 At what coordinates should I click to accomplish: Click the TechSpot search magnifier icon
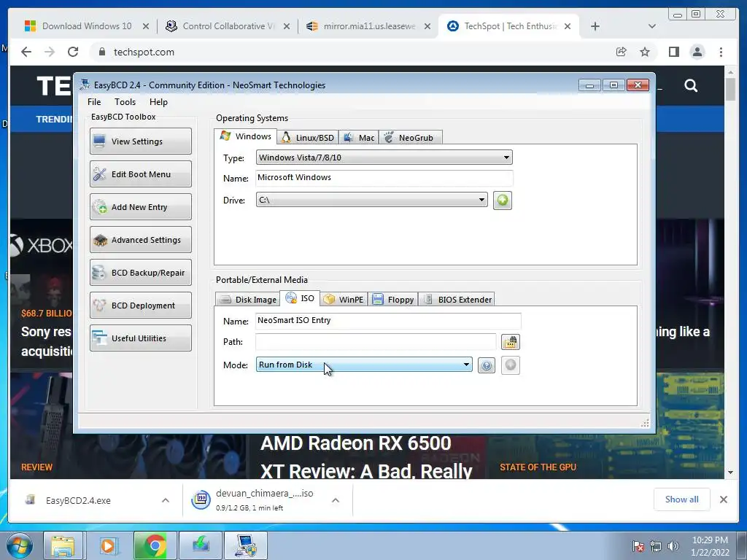tap(691, 86)
